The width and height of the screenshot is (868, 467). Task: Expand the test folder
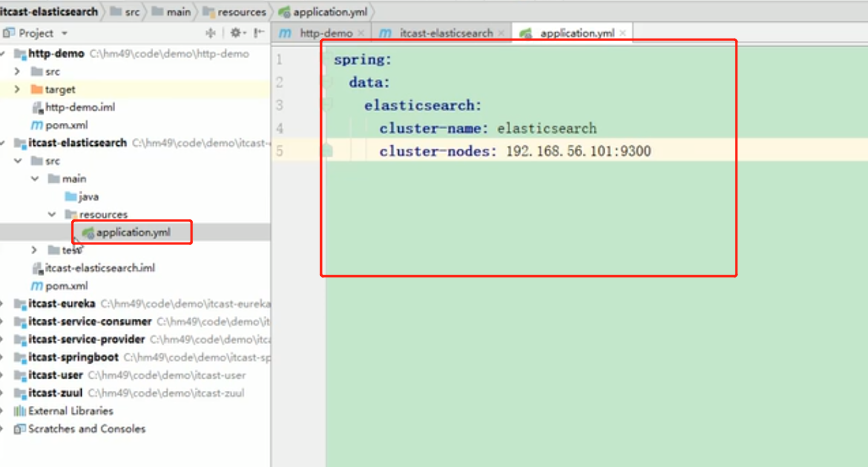35,250
